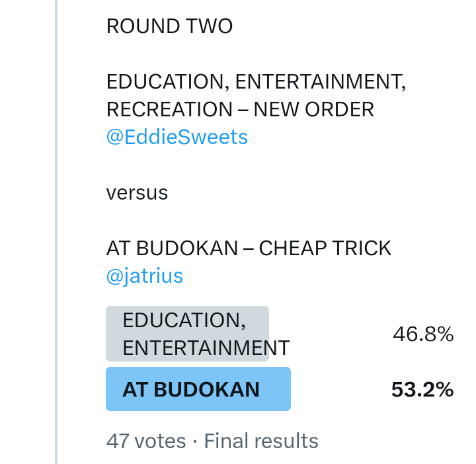Click the "AT BUDOKAN – CHEAP TRICK" line

249,249
